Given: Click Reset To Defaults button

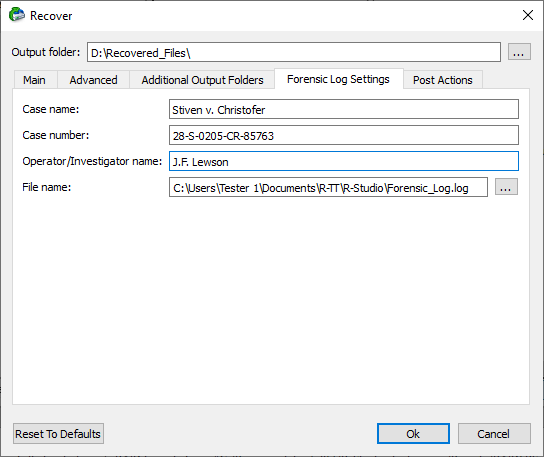Looking at the screenshot, I should pos(58,434).
